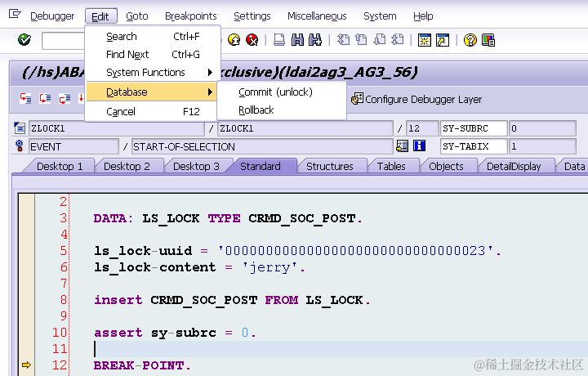Click Configure Debugger Layer button
The height and width of the screenshot is (376, 588).
[x=416, y=99]
